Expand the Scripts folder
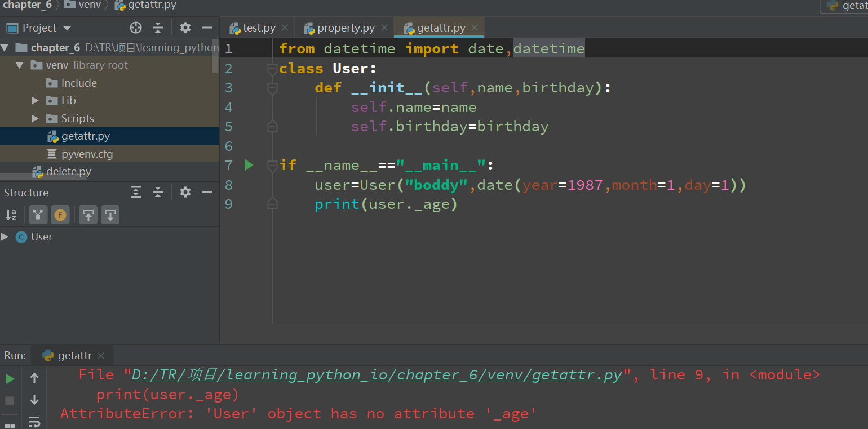Screen dimensions: 868x429 click(35, 119)
